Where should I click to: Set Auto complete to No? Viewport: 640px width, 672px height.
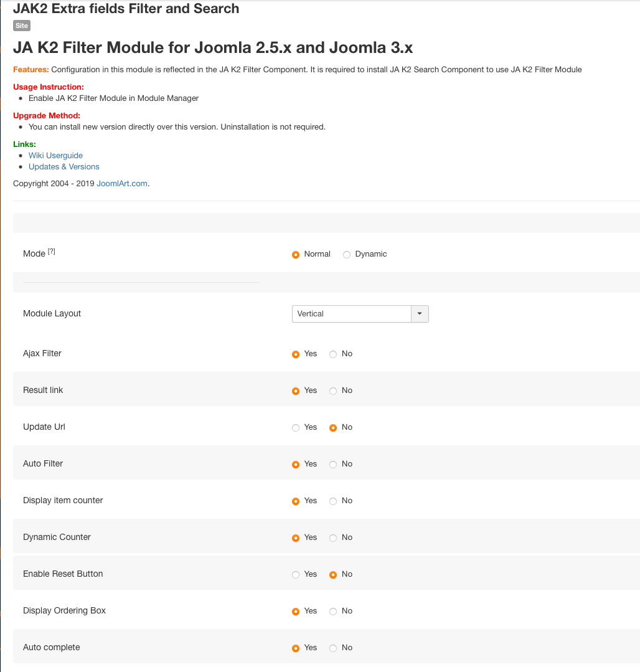click(x=333, y=648)
